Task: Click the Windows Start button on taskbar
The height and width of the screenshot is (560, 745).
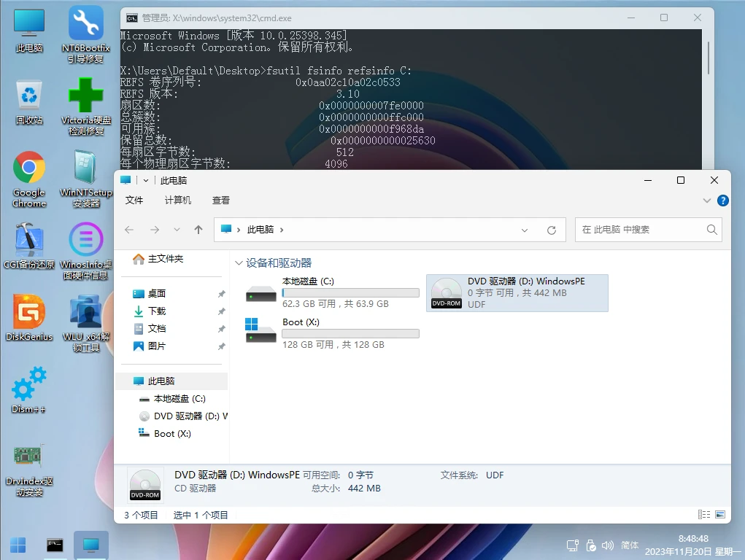Action: (18, 545)
